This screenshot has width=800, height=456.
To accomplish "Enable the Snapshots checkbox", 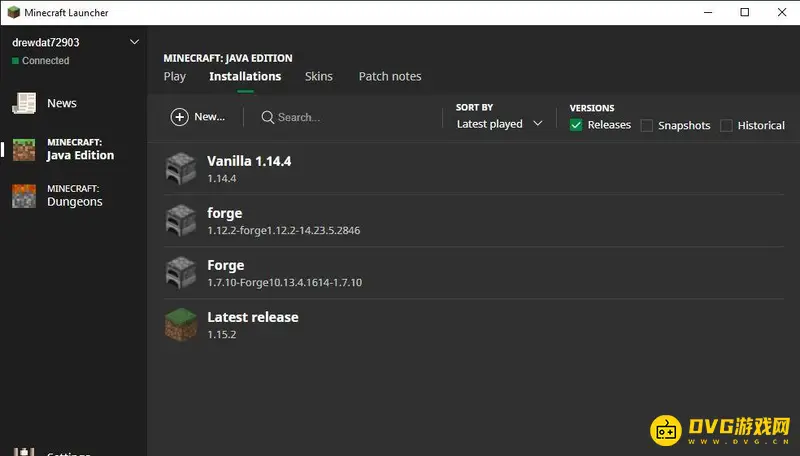I will [647, 125].
